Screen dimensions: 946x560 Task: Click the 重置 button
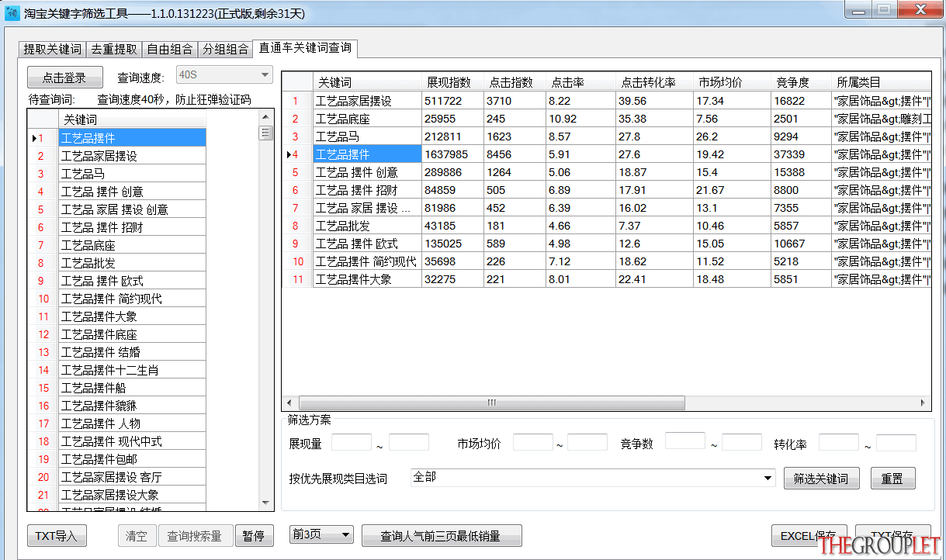click(892, 479)
